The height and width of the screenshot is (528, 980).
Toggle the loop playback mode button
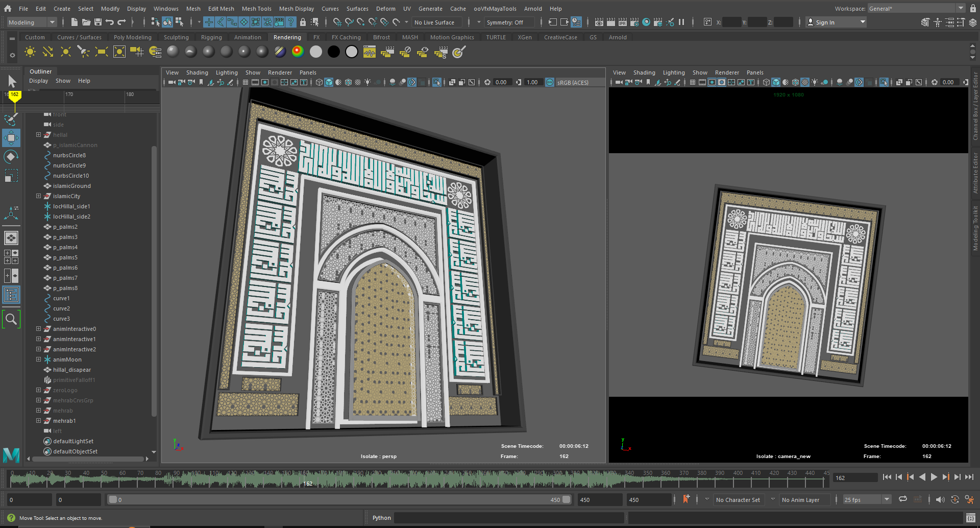click(x=902, y=499)
